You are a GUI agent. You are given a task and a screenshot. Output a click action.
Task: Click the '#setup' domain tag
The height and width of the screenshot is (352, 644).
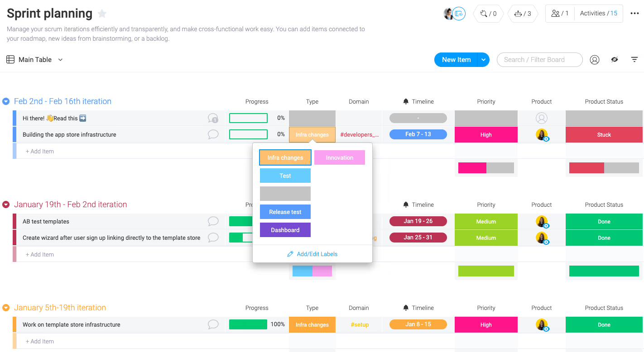[x=360, y=325]
